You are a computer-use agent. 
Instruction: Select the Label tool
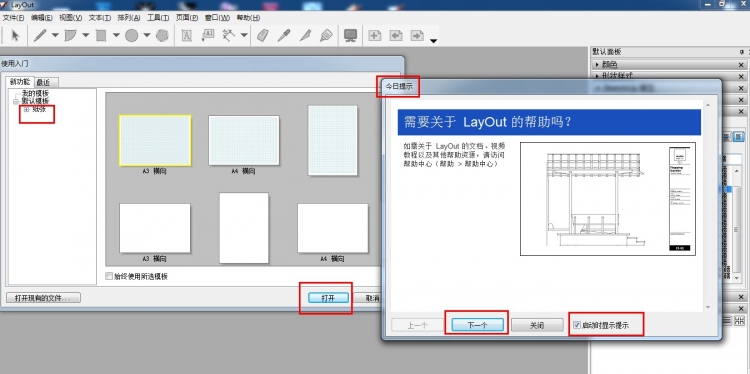pos(208,35)
